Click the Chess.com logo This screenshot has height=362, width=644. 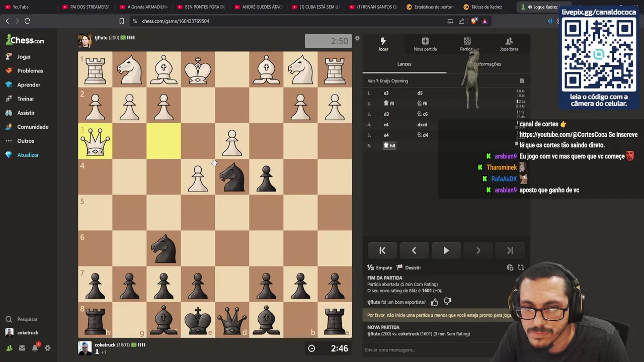(25, 40)
